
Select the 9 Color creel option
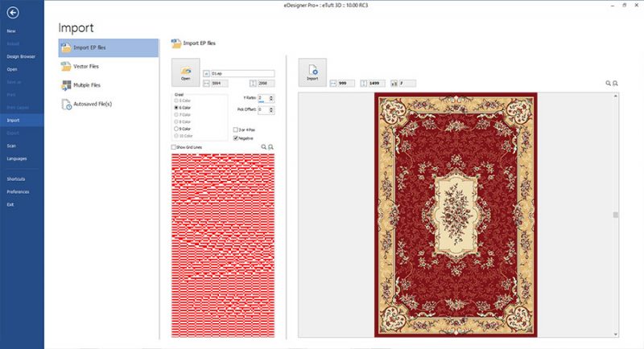coord(183,129)
